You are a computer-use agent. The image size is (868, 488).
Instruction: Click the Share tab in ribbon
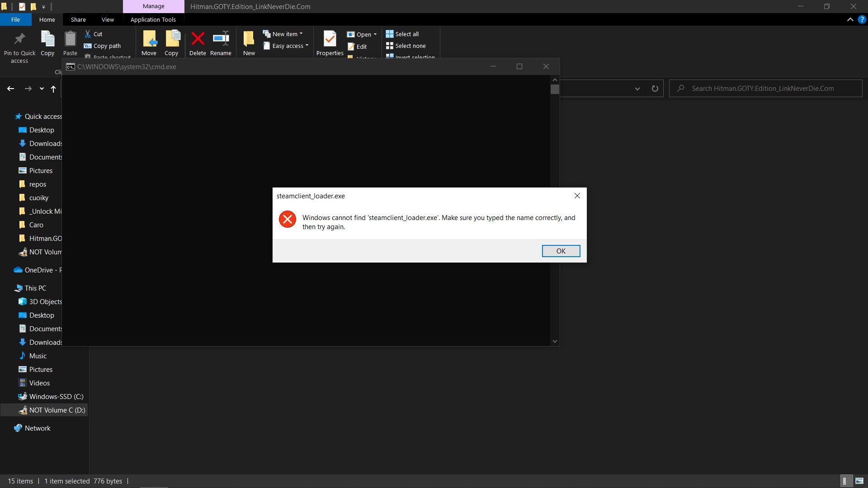pos(78,20)
